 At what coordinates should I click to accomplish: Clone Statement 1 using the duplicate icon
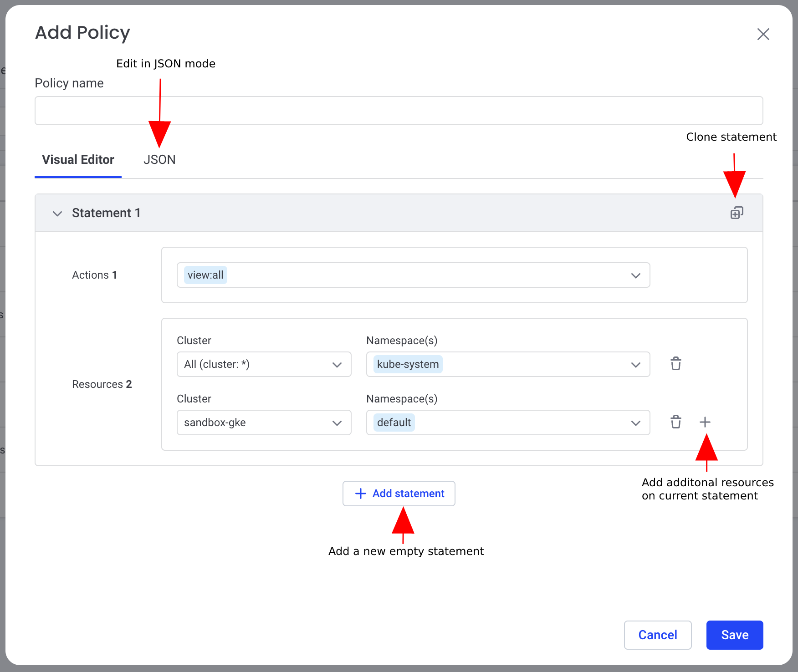point(737,213)
